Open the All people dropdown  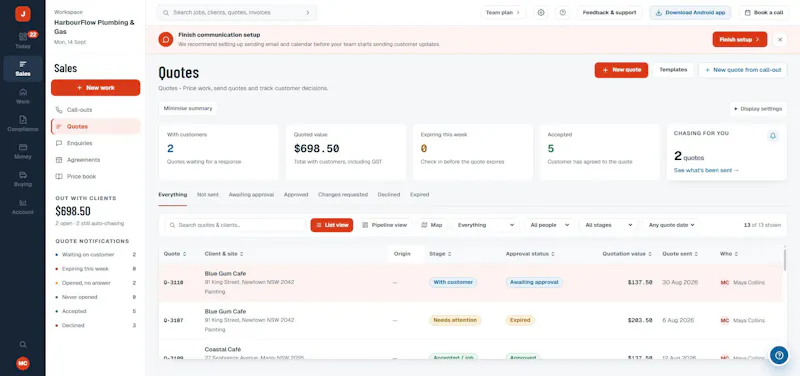549,225
